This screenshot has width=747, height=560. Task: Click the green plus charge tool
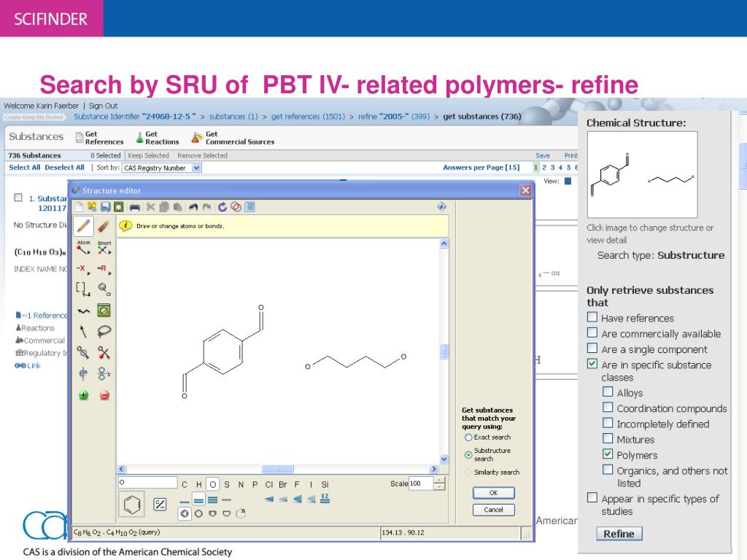click(x=83, y=395)
